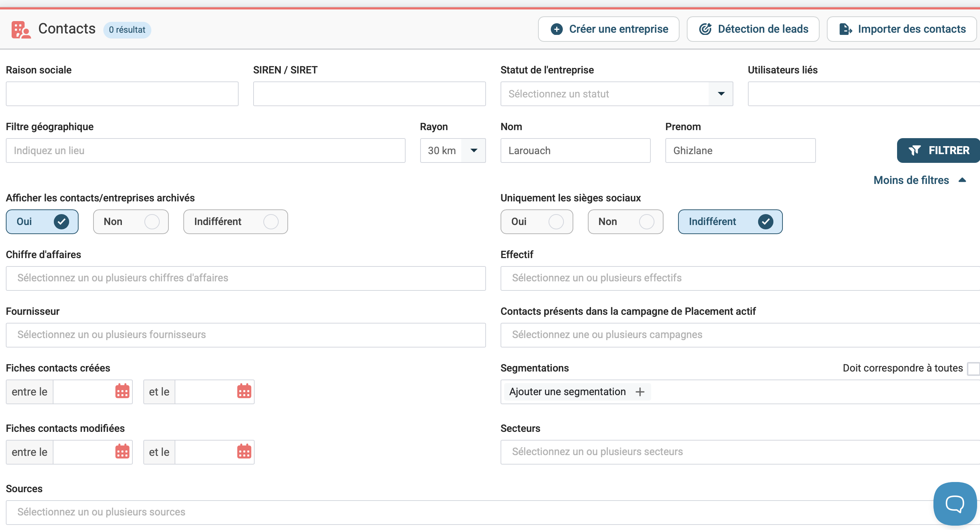Viewport: 980px width, 530px height.
Task: Select Non for archived contacts display
Action: (131, 222)
